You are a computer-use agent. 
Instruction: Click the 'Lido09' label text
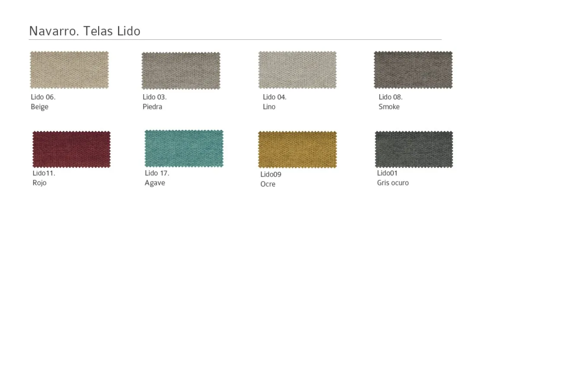[x=271, y=175]
